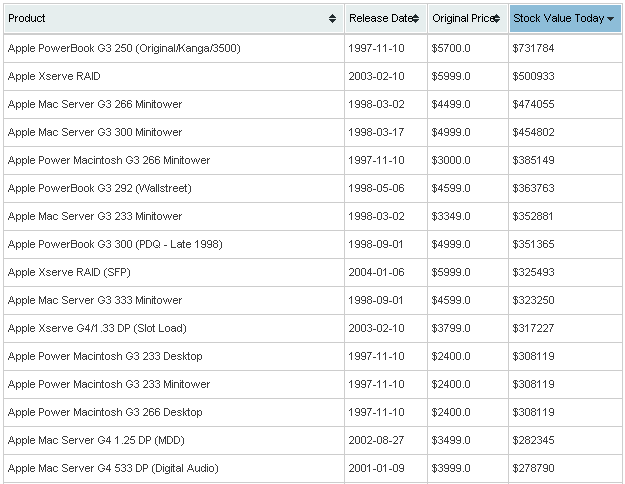Click release date 2001-01-09
The height and width of the screenshot is (484, 625).
(x=376, y=468)
